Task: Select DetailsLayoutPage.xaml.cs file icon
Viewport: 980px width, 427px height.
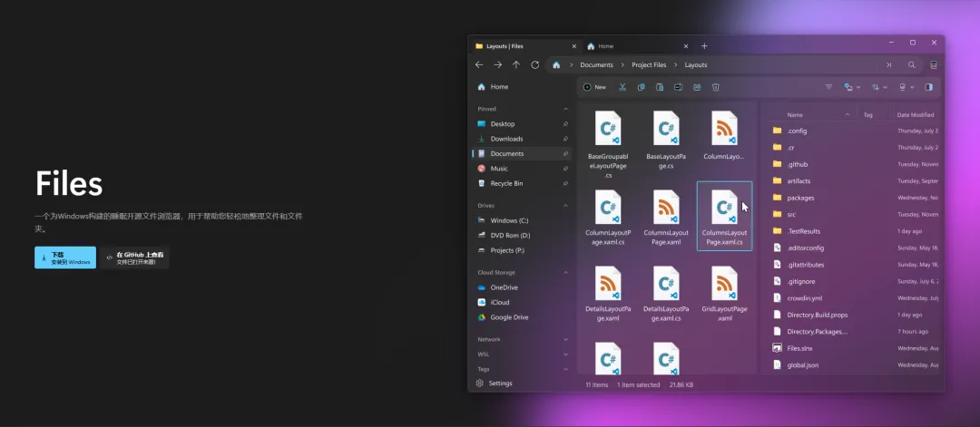Action: (666, 284)
